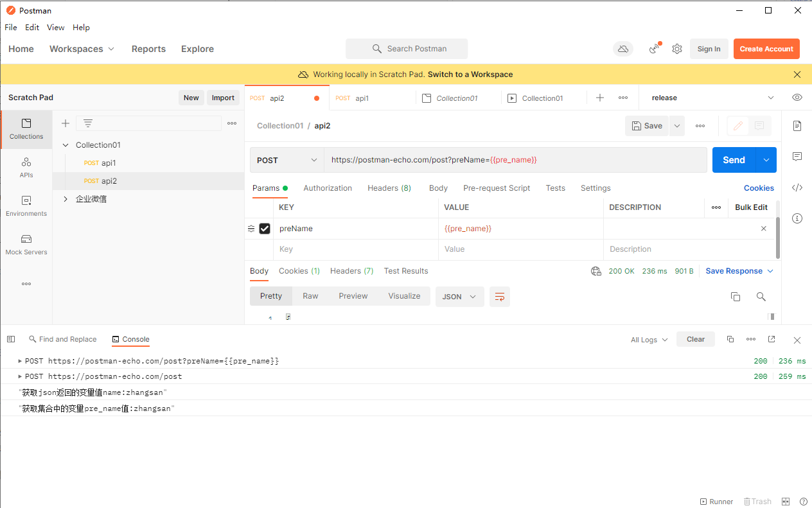This screenshot has height=508, width=812.
Task: Click the Bulk Edit link
Action: [752, 207]
